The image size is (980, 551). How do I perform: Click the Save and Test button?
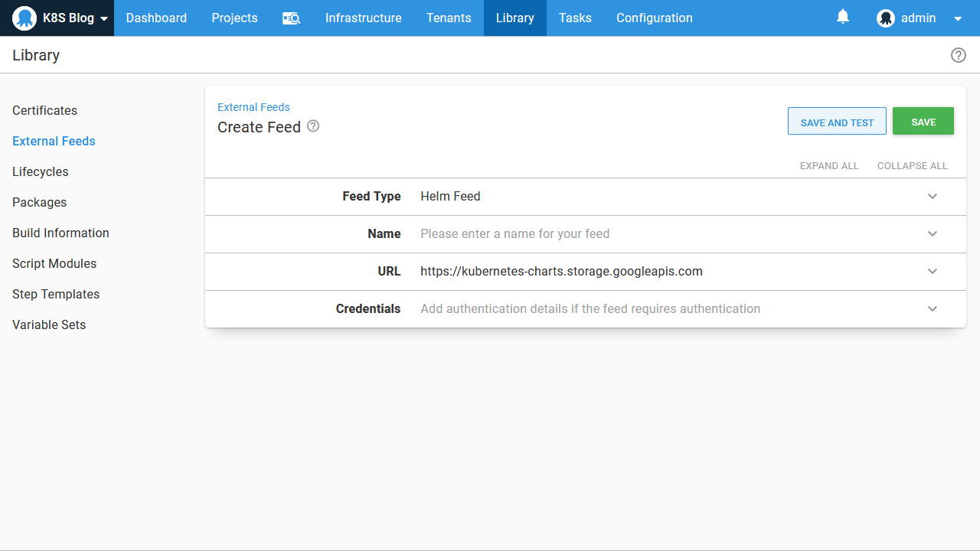[x=837, y=122]
